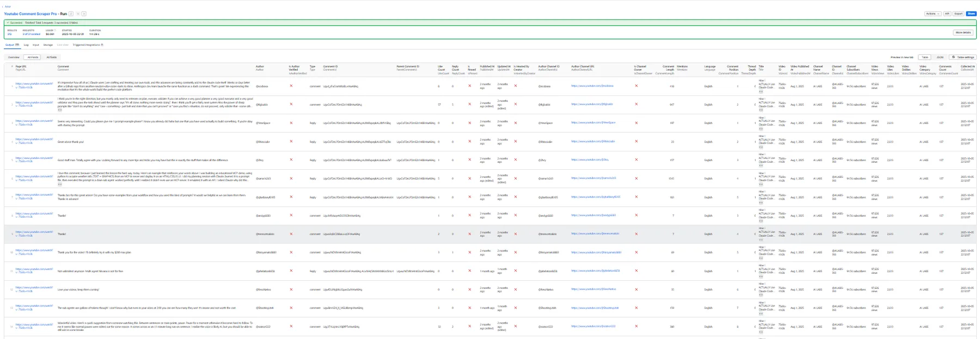The image size is (980, 339).
Task: Click the blue Share button
Action: point(971,14)
